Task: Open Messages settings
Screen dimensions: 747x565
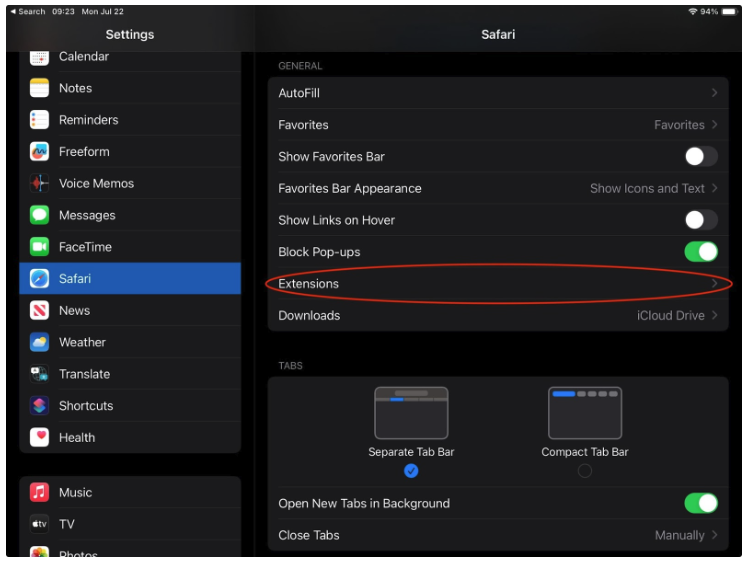Action: coord(130,215)
